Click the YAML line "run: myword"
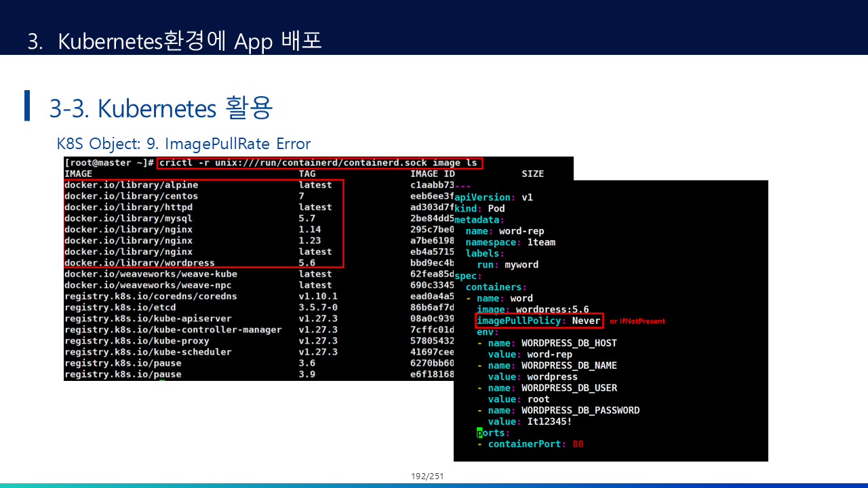This screenshot has width=868, height=488. (508, 264)
